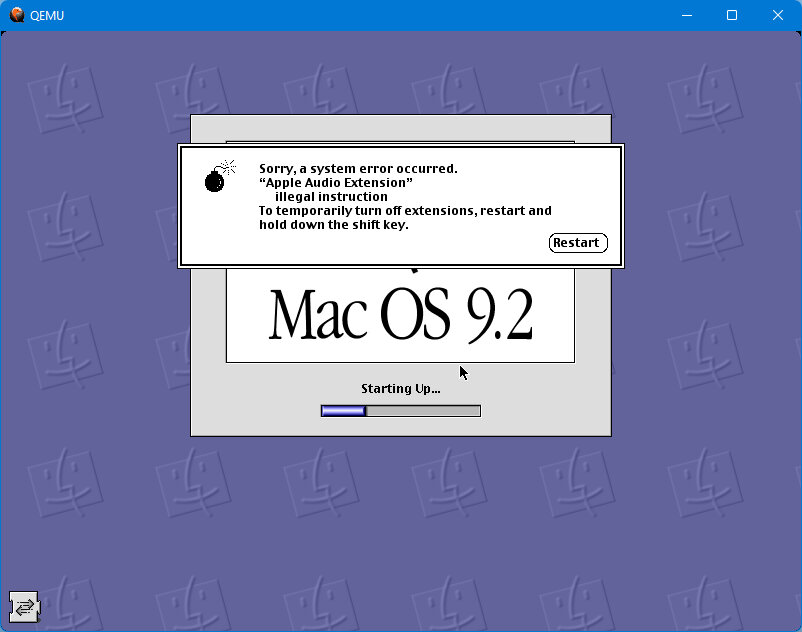Click the "To temporarily turn off extensions" line
802x632 pixels.
(x=405, y=211)
